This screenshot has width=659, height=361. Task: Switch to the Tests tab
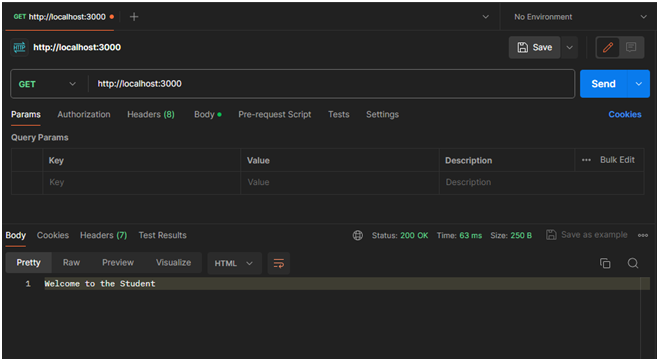coord(338,114)
